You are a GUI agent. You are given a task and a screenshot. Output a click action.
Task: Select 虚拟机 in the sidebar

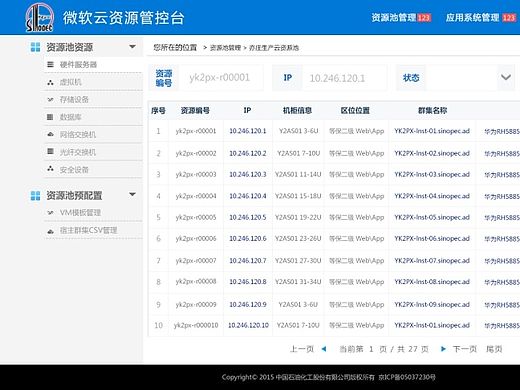click(x=70, y=82)
